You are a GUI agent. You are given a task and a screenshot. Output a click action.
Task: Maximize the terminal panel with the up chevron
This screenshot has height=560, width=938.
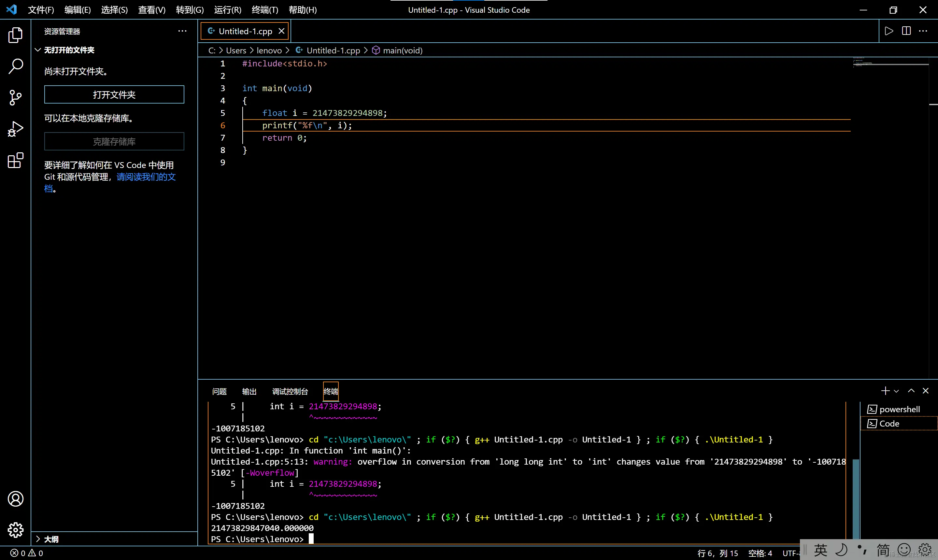coord(911,391)
